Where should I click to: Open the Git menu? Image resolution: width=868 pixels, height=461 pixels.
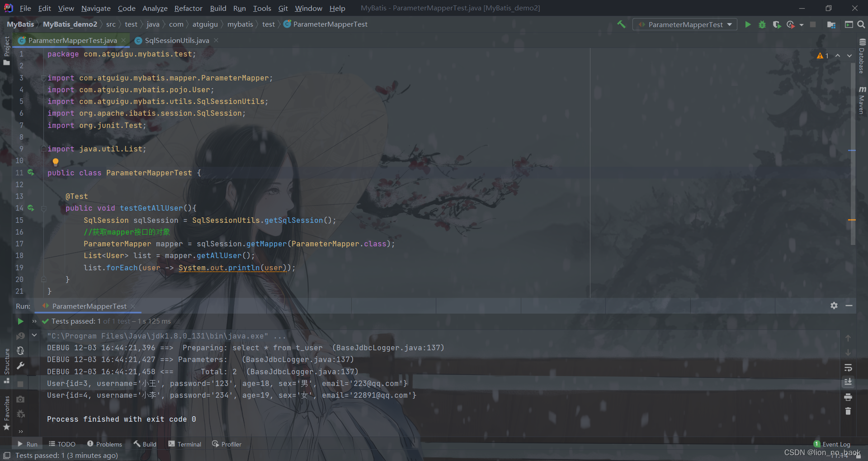coord(283,8)
